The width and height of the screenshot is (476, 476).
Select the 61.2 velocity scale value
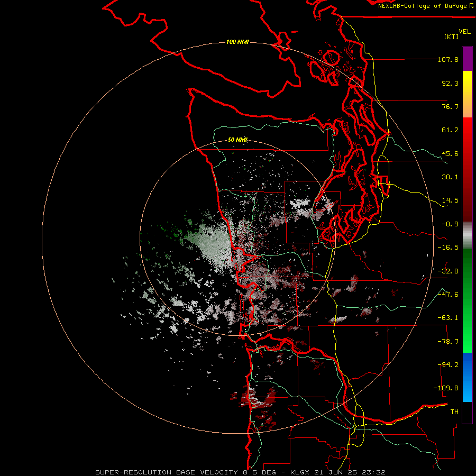tap(450, 130)
